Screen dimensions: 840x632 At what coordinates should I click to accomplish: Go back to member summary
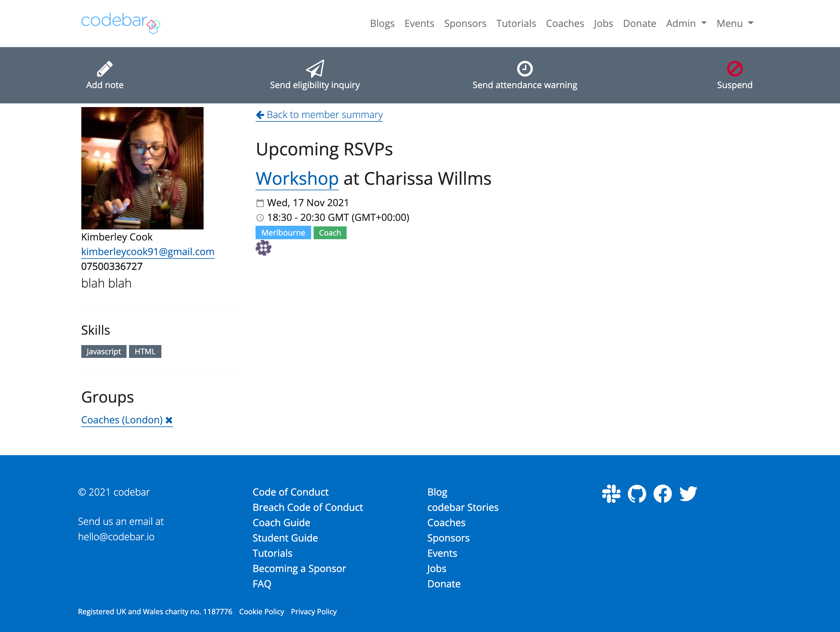[319, 114]
